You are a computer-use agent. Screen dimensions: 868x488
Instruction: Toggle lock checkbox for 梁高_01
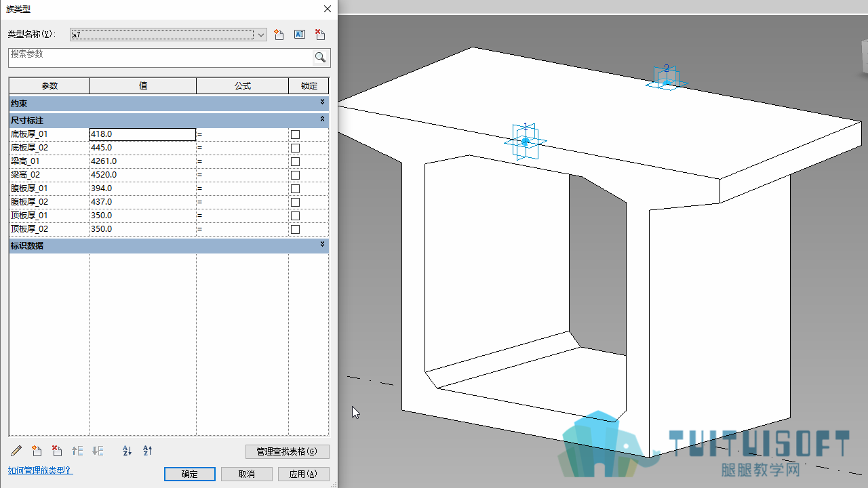[x=295, y=161]
